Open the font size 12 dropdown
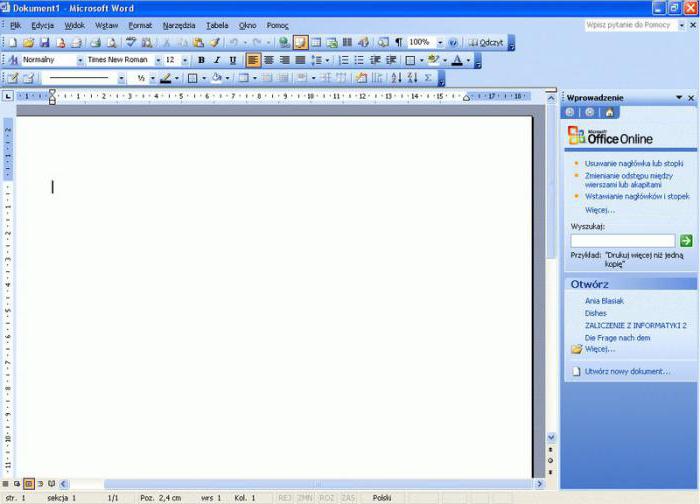This screenshot has width=700, height=504. click(x=185, y=60)
